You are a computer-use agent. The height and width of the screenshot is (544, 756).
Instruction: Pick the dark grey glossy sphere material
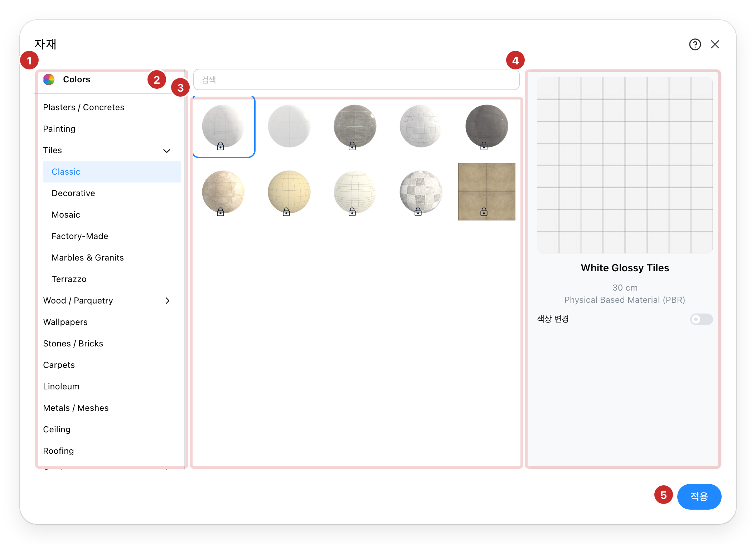[x=487, y=126]
